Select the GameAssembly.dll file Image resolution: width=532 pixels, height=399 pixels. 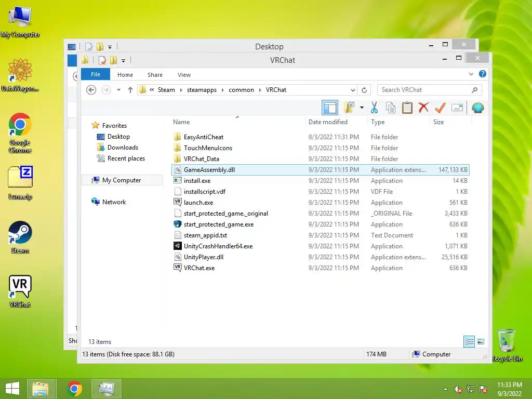click(x=320, y=170)
